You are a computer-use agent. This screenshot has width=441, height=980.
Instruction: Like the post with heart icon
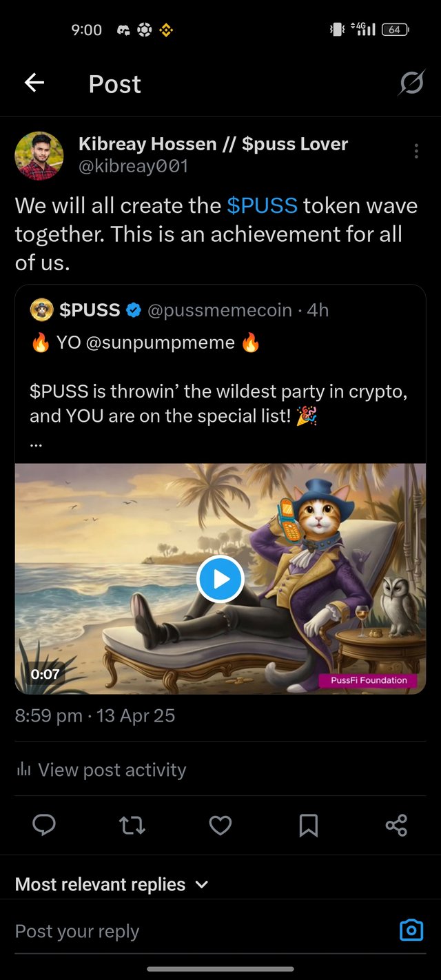pos(220,825)
